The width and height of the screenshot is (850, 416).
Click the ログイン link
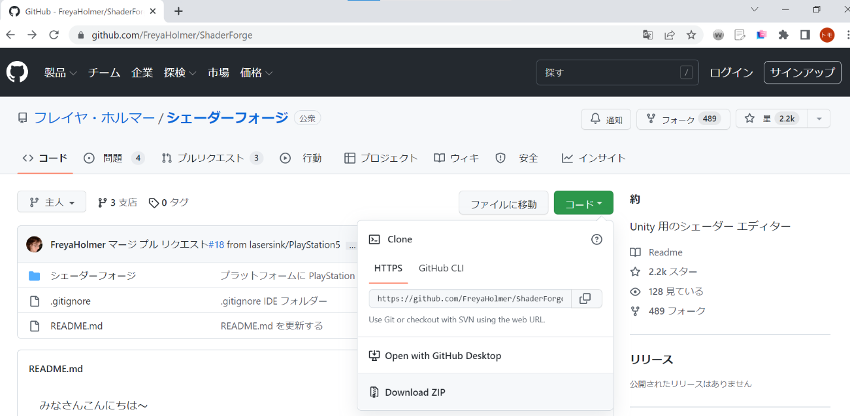(x=731, y=72)
